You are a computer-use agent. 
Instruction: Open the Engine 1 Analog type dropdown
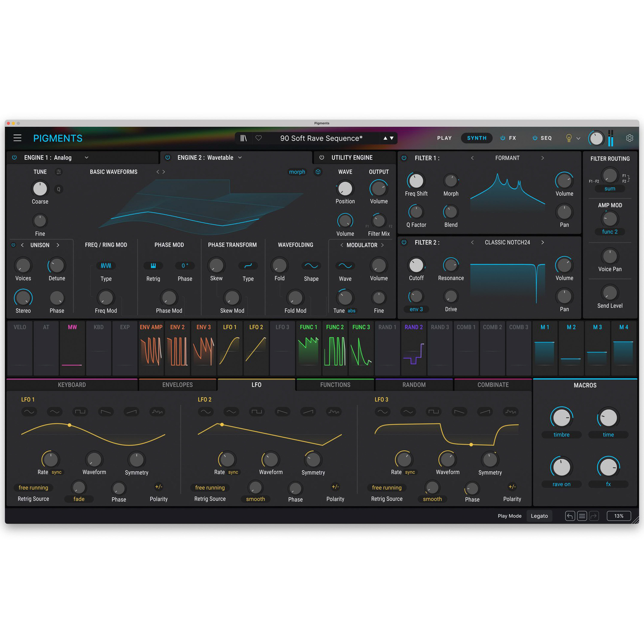86,157
